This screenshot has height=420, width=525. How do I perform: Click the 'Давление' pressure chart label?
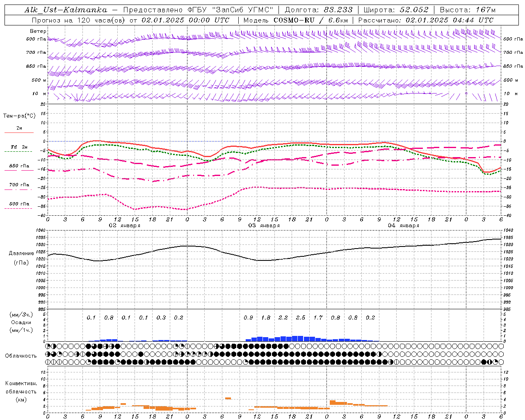point(21,253)
